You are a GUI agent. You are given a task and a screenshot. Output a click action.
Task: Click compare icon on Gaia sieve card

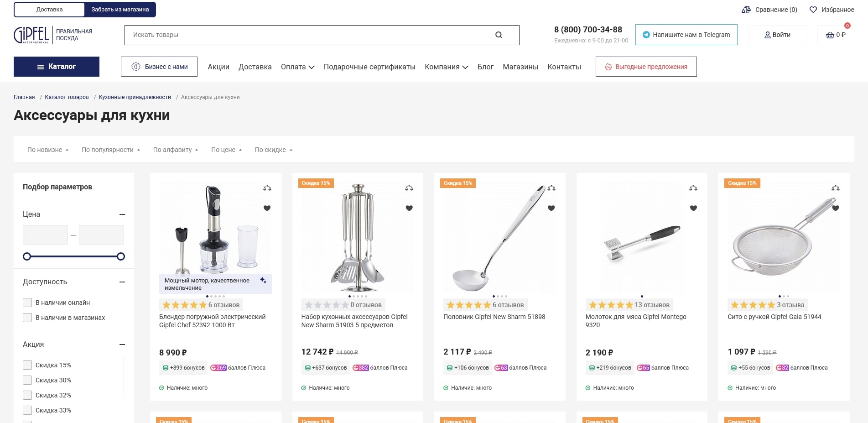click(836, 188)
